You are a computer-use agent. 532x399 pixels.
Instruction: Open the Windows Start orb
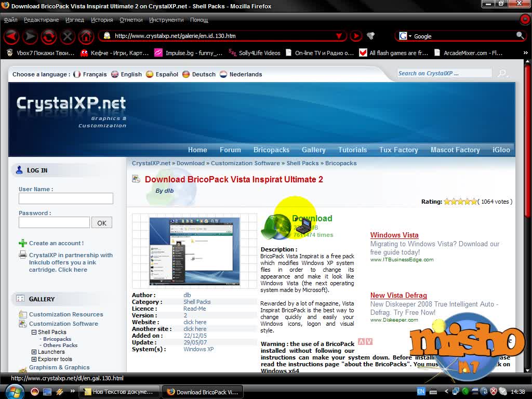click(14, 392)
